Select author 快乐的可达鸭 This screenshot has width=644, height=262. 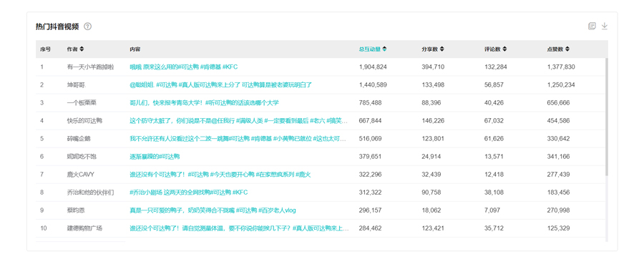click(84, 121)
